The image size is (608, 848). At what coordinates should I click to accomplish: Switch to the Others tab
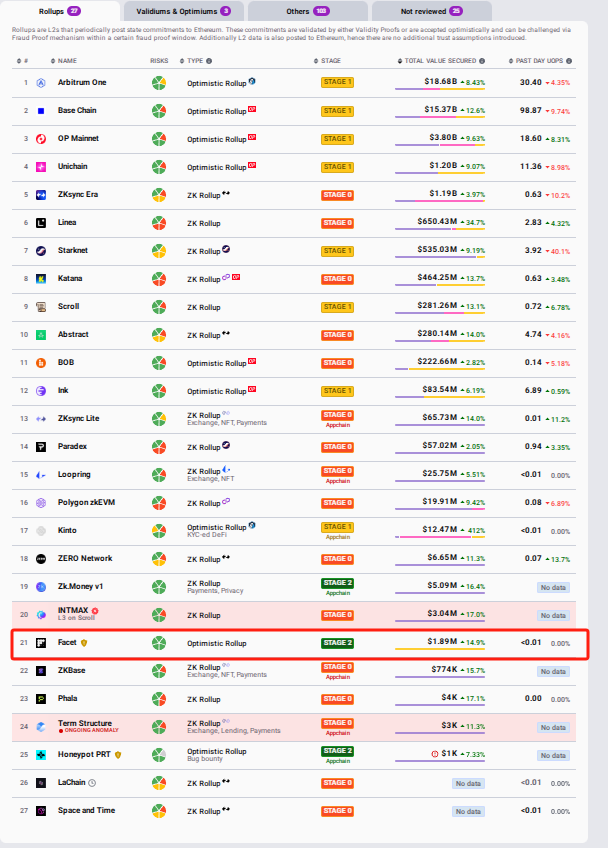coord(308,11)
